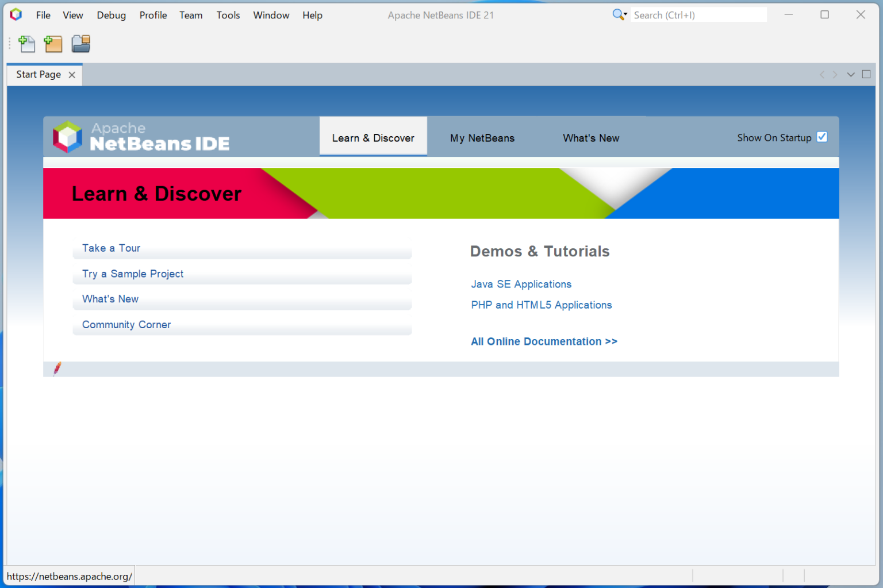
Task: Maximize the editor window pane
Action: [x=866, y=74]
